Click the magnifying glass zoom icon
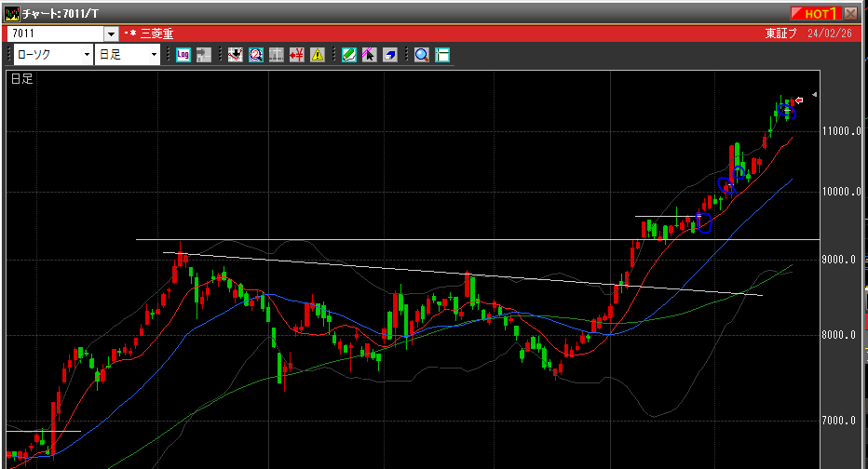The height and width of the screenshot is (469, 868). [x=422, y=55]
